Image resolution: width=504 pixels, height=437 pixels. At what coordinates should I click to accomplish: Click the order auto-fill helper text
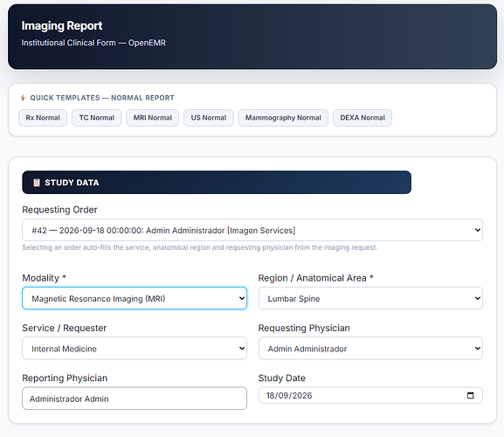[x=200, y=247]
